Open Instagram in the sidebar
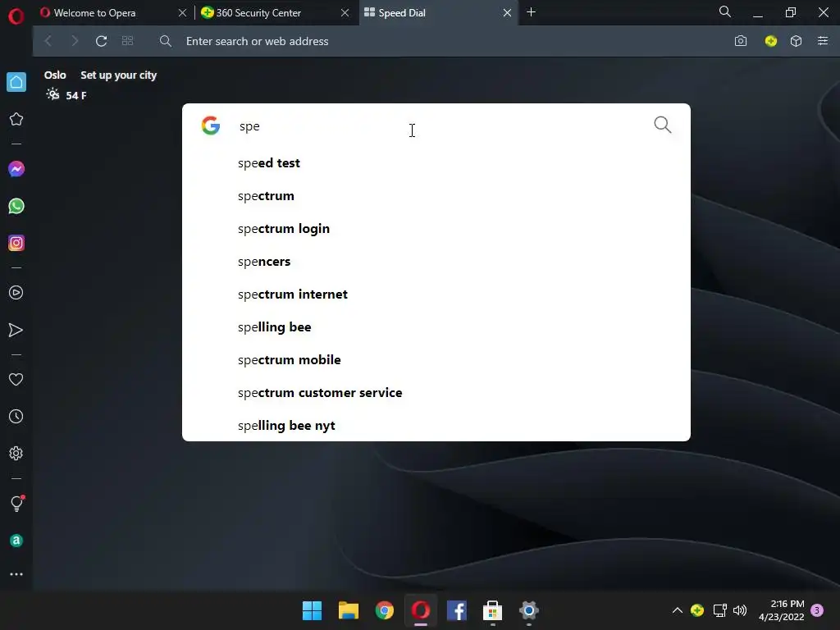The height and width of the screenshot is (630, 840). (x=16, y=243)
